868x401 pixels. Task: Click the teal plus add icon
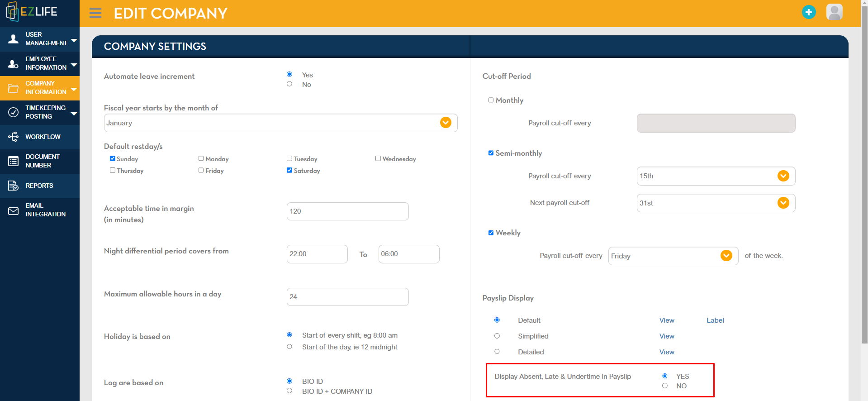(x=809, y=12)
